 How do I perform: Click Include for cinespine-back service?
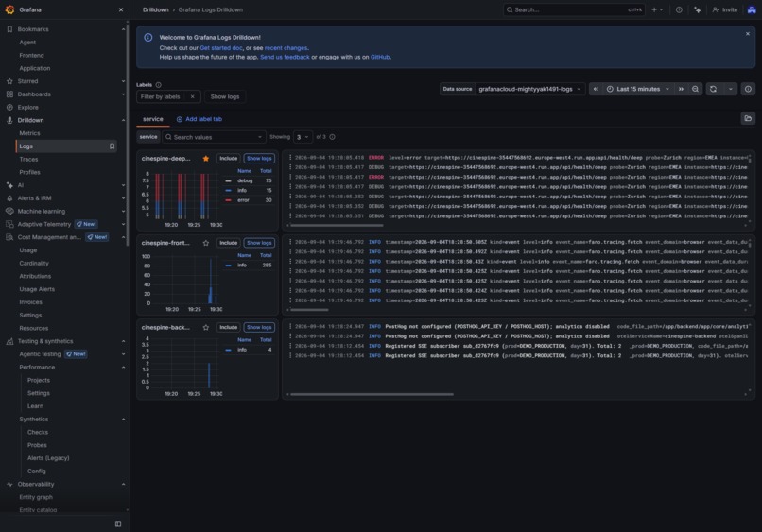point(229,328)
